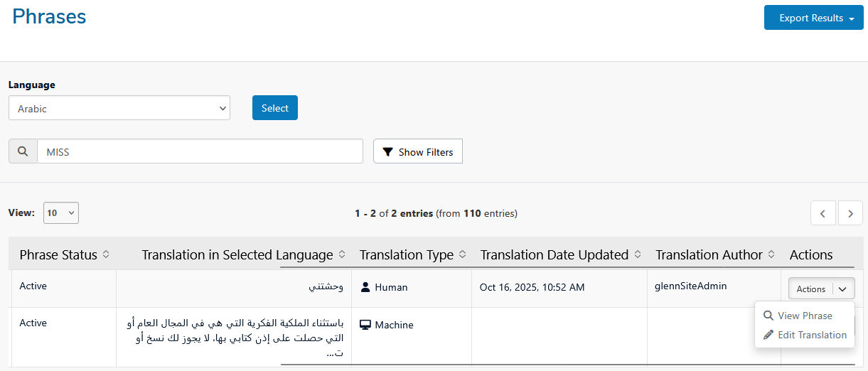Click the Human translation type person icon
Screen dimensions: 868x371
click(365, 287)
